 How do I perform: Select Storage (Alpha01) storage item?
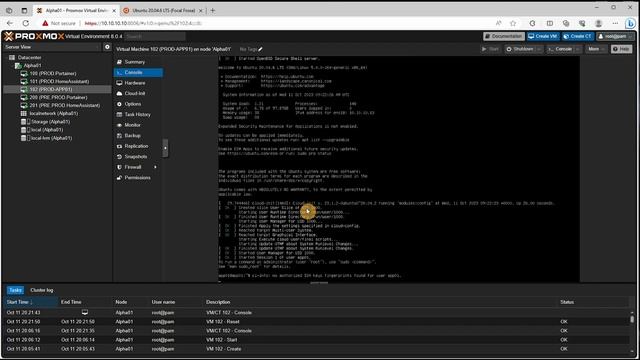coord(50,122)
